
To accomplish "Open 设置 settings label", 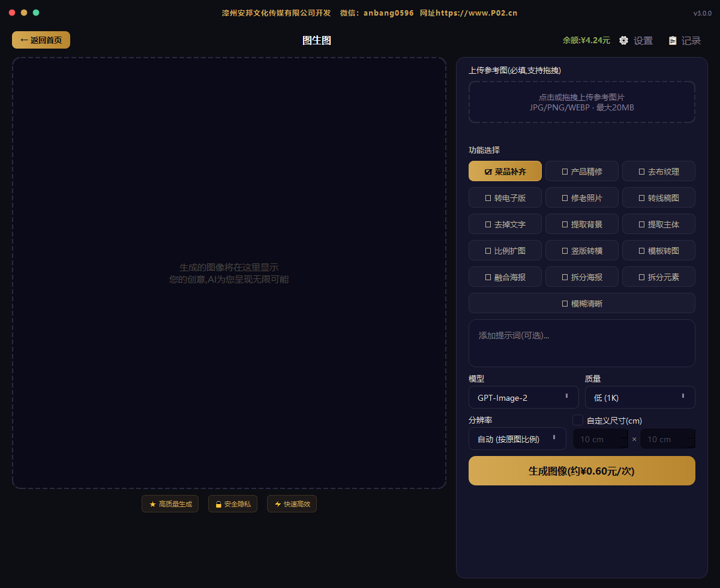I will (x=643, y=40).
